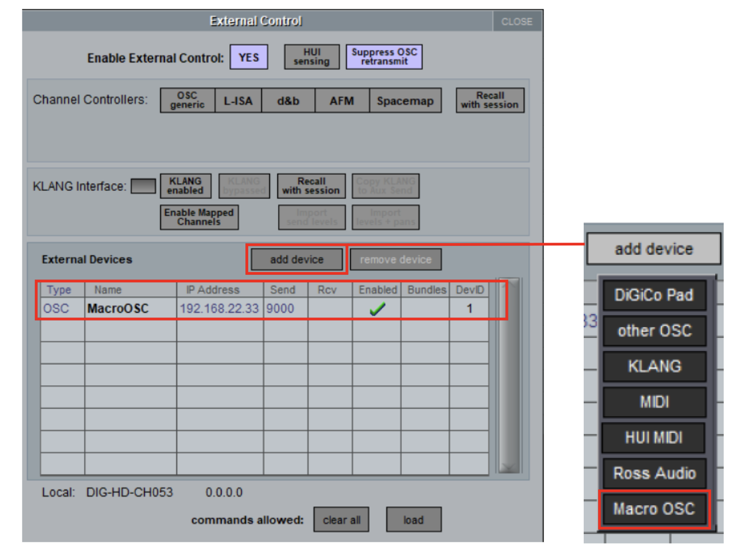Toggle Enable External Control YES button

248,57
